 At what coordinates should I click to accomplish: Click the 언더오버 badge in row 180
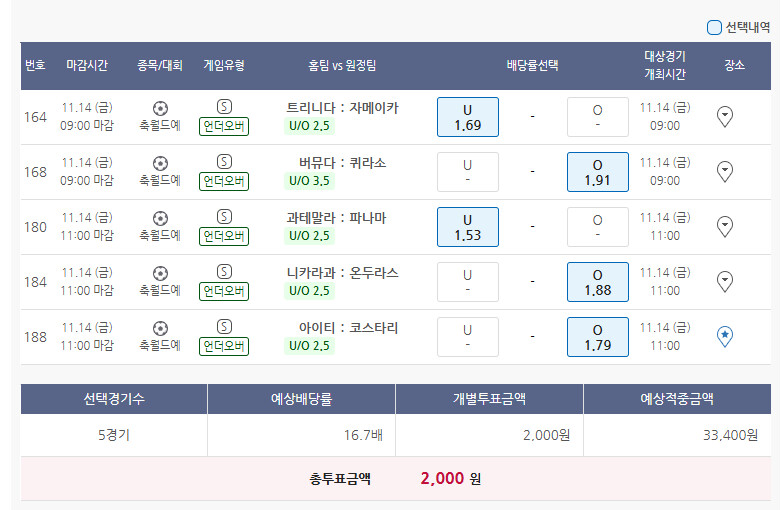coord(224,236)
